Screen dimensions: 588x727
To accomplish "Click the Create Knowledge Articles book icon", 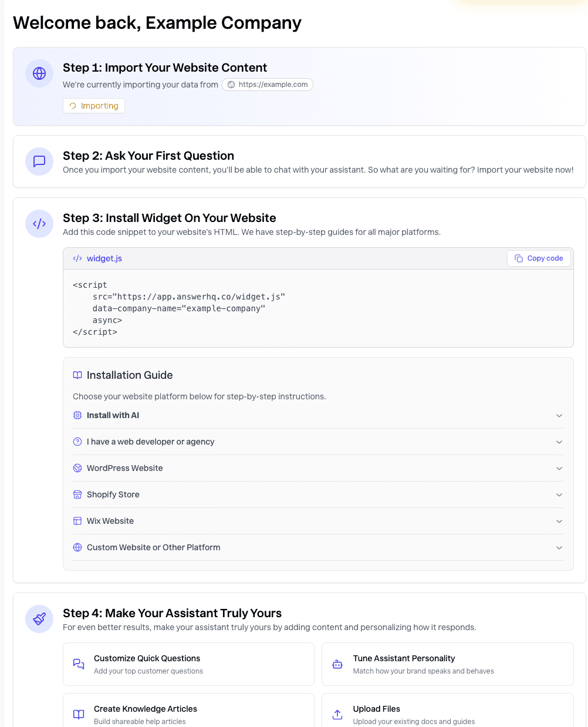I will pos(79,715).
